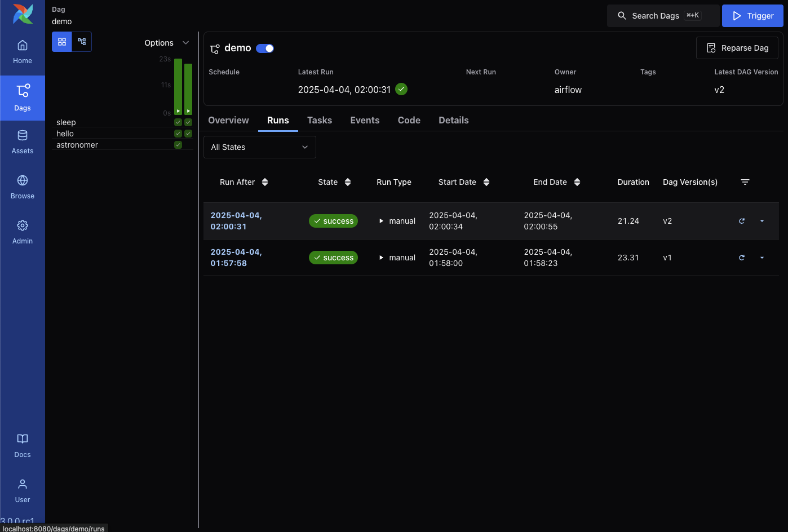The image size is (788, 532).
Task: Open Assets in the sidebar
Action: (23, 142)
